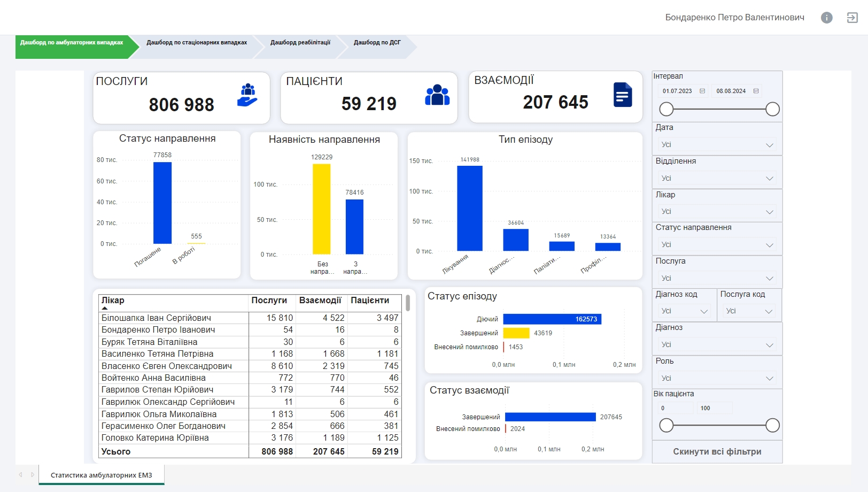Select row Герасименко Олег Богданович
Image resolution: width=868 pixels, height=492 pixels.
[250, 426]
